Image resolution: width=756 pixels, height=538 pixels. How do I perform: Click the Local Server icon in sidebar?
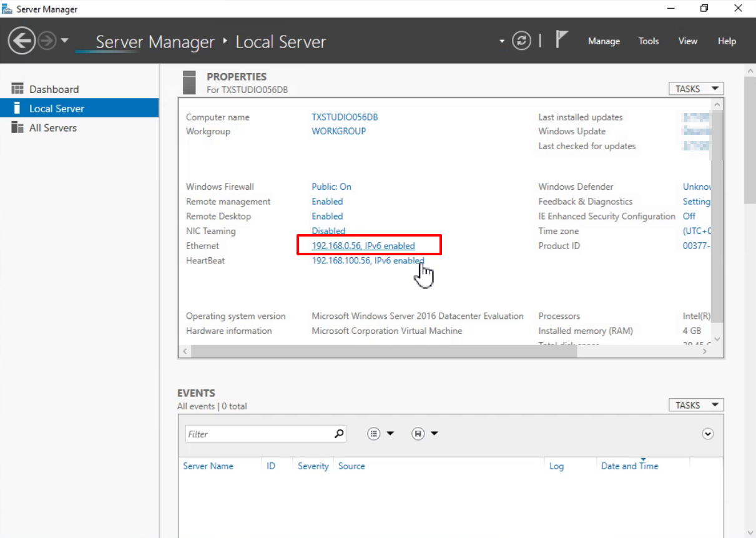[x=17, y=108]
